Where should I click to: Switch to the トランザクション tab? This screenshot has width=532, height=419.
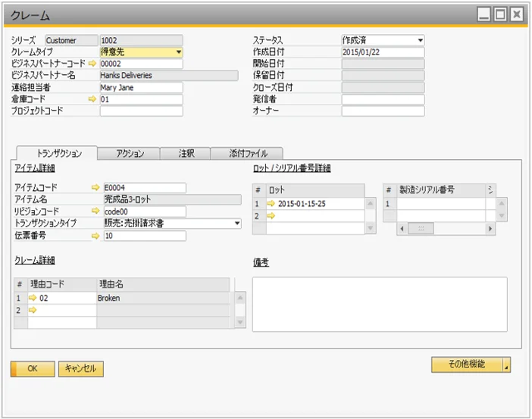click(x=57, y=153)
